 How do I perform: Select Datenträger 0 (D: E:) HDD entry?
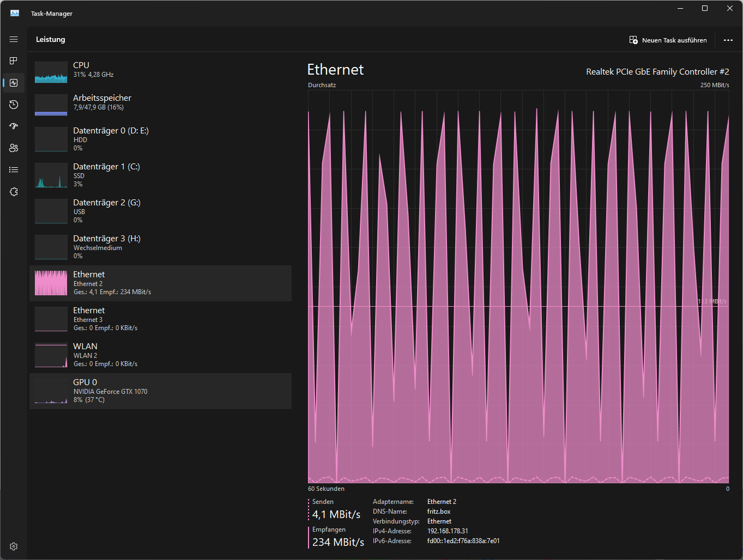pos(160,139)
